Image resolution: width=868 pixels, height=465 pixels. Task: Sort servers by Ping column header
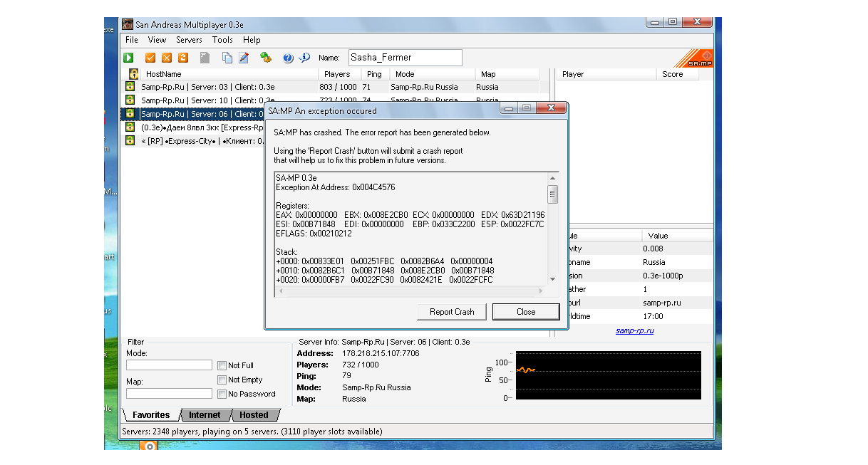(375, 74)
